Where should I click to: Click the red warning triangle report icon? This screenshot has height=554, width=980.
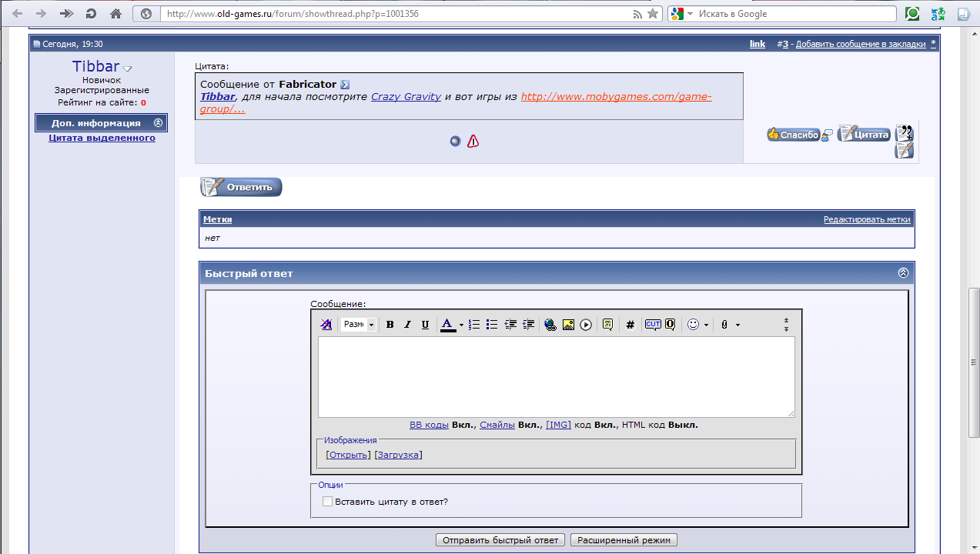point(473,141)
